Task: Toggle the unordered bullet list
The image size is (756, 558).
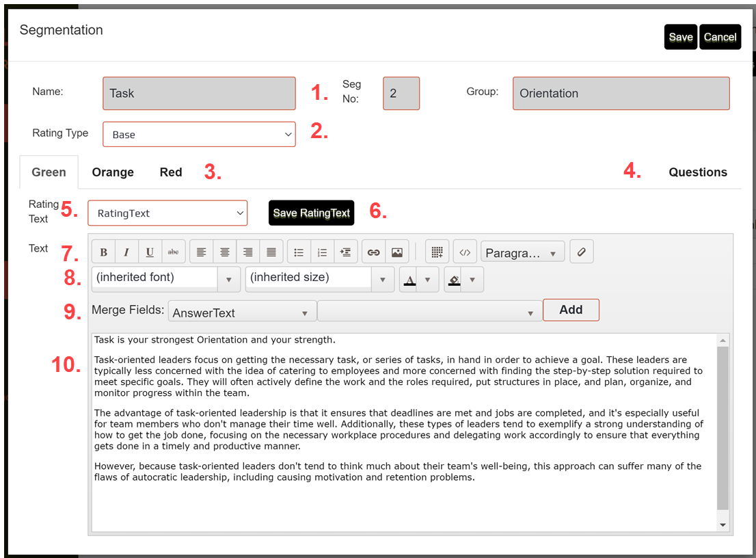Action: [298, 252]
